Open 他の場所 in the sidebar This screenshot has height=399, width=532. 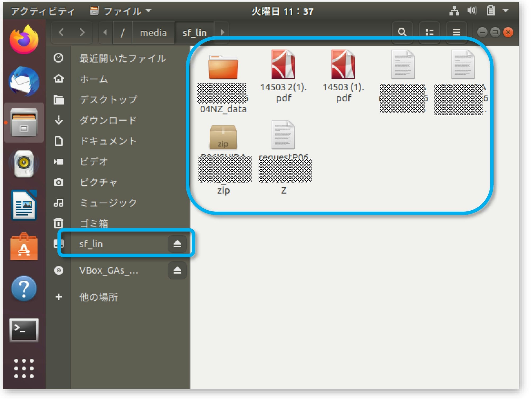(98, 297)
